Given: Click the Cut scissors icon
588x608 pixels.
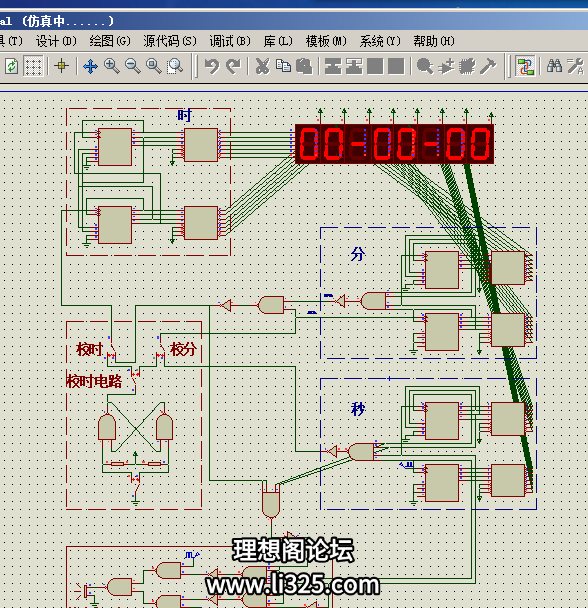Looking at the screenshot, I should point(262,66).
